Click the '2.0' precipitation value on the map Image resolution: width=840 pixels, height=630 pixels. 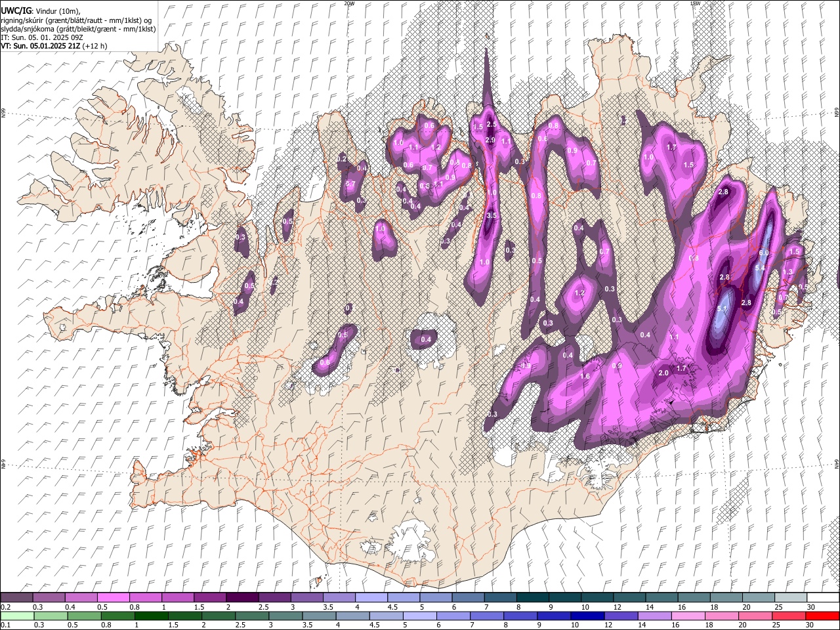(663, 373)
